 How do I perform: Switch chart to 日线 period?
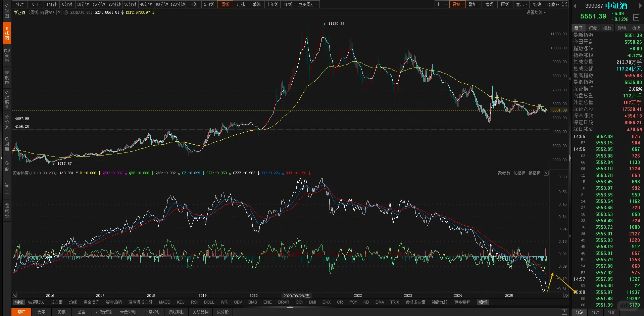(x=194, y=4)
